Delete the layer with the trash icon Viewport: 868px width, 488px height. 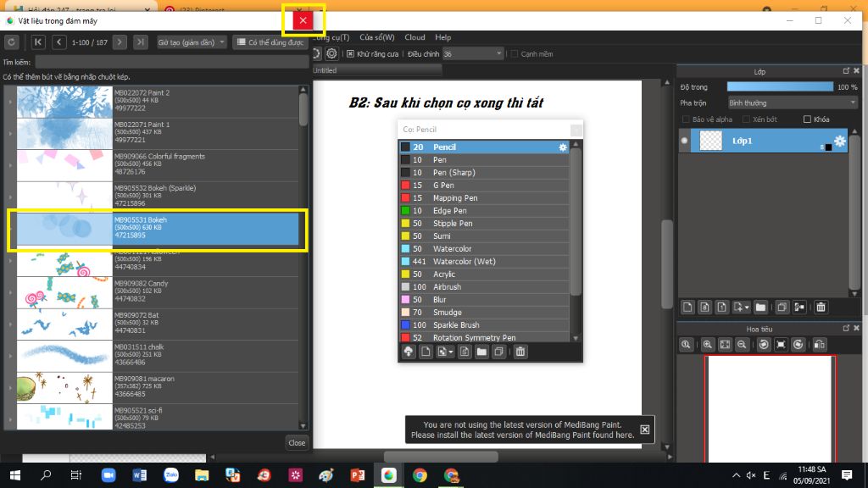[821, 307]
